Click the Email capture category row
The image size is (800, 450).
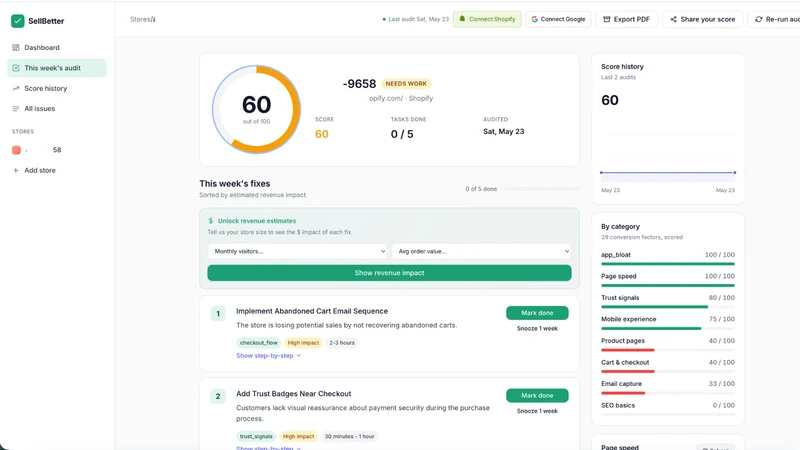668,387
